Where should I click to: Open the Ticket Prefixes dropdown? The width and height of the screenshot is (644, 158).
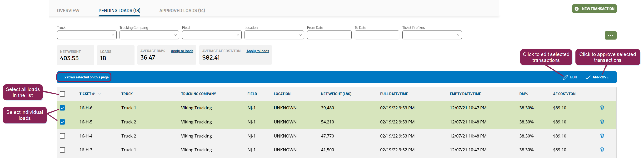click(x=432, y=35)
